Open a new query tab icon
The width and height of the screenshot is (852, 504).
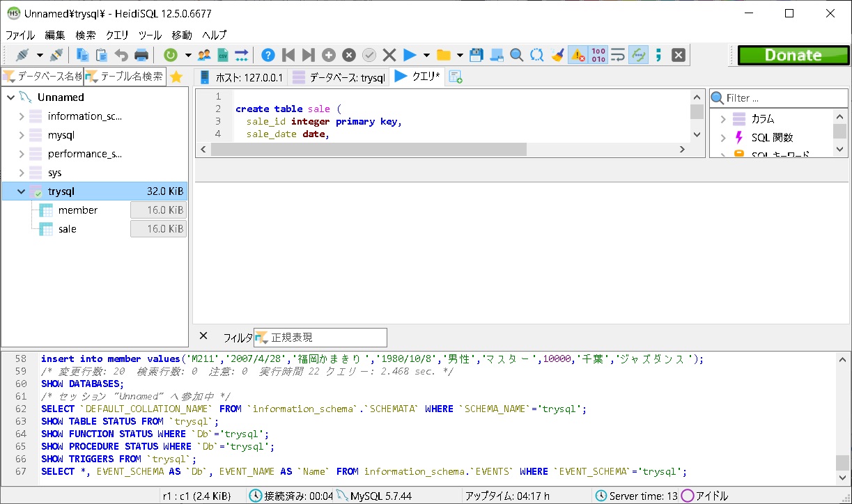point(456,77)
